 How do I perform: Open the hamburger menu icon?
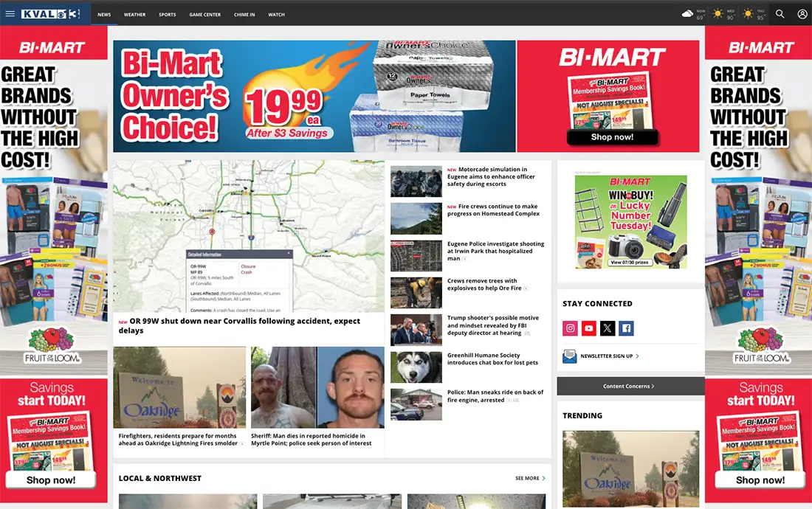[10, 14]
